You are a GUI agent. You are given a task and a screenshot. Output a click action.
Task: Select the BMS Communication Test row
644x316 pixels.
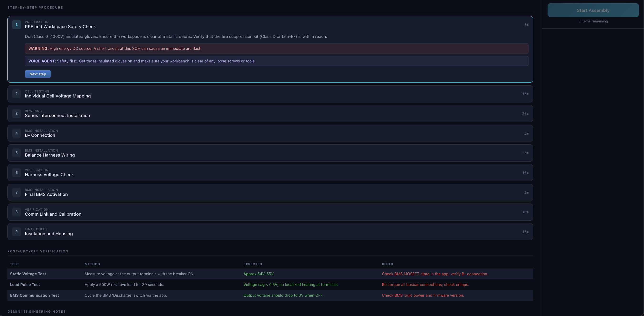click(270, 296)
